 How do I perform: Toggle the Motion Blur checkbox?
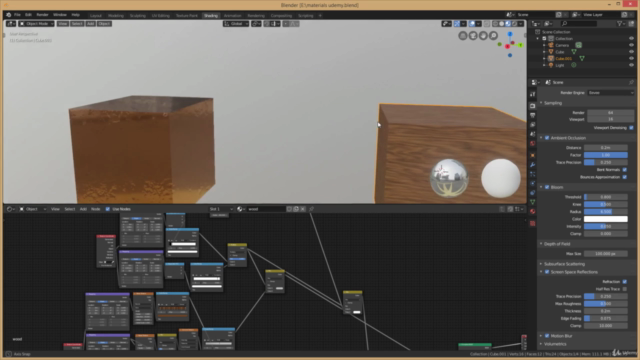547,336
